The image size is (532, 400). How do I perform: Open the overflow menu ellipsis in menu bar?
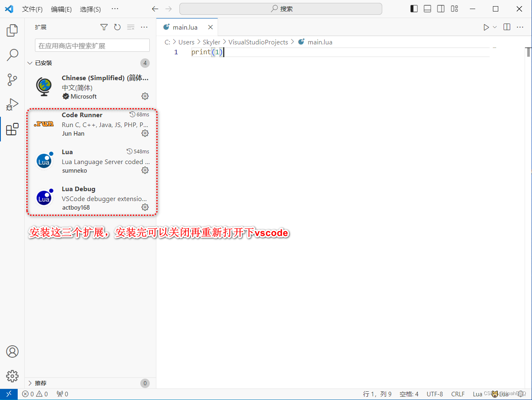[x=115, y=9]
